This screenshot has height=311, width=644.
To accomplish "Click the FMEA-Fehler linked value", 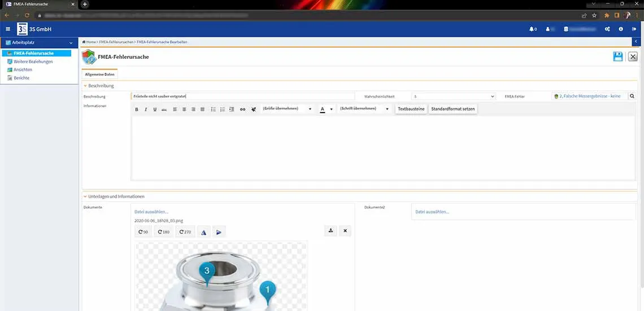I will (x=590, y=96).
